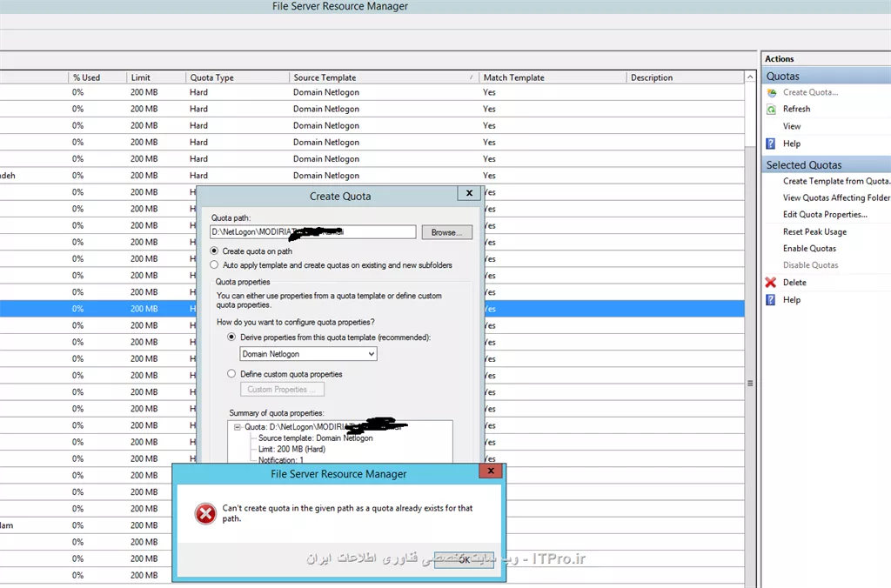
Task: Open 'Edit Quota Properties' action
Action: coord(825,215)
